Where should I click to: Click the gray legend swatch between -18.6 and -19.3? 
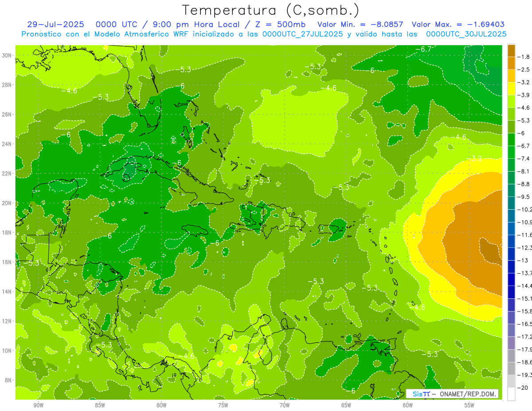(x=511, y=368)
